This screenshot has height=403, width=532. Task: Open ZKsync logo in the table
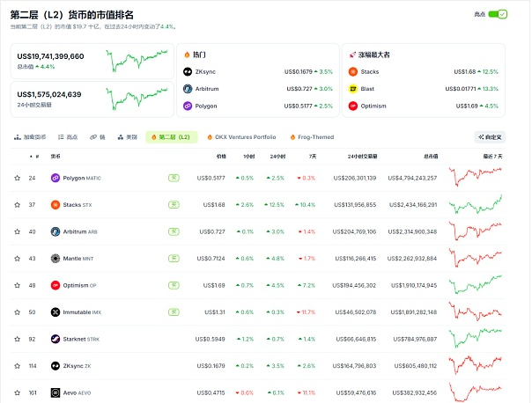(x=55, y=366)
